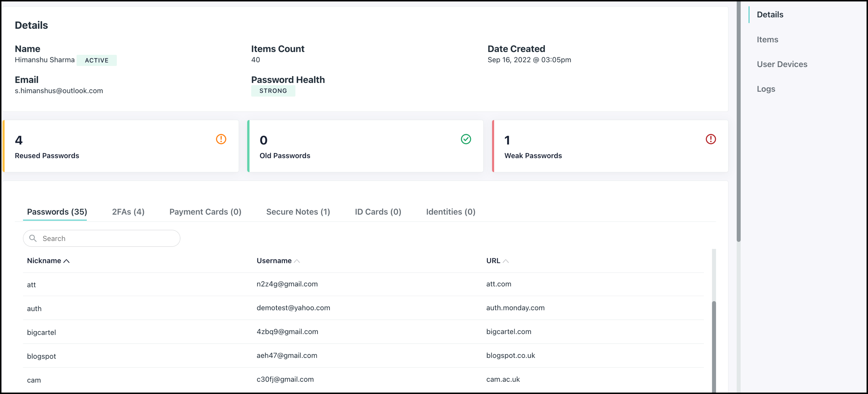Sort by Nickname column arrow
Viewport: 868px width, 394px height.
(67, 261)
